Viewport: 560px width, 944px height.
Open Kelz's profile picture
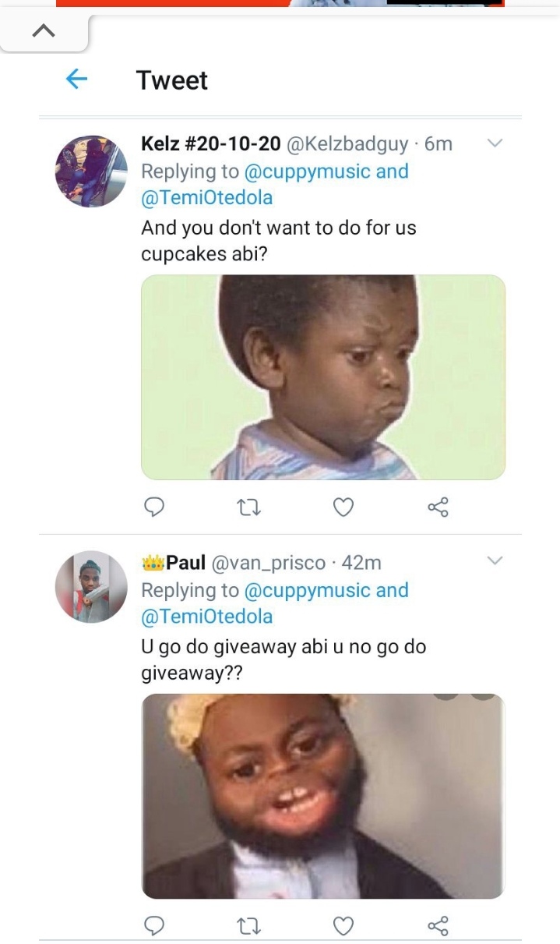[91, 171]
